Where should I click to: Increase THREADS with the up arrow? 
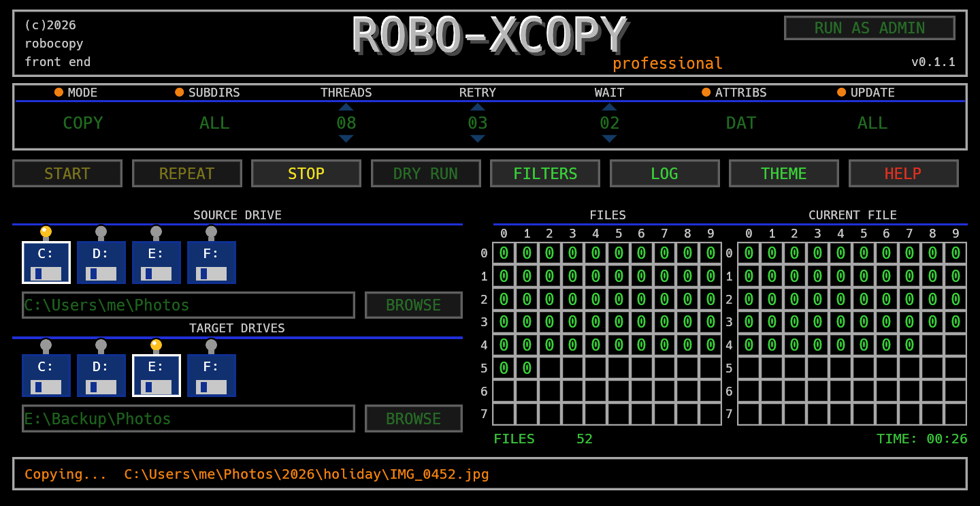coord(346,107)
